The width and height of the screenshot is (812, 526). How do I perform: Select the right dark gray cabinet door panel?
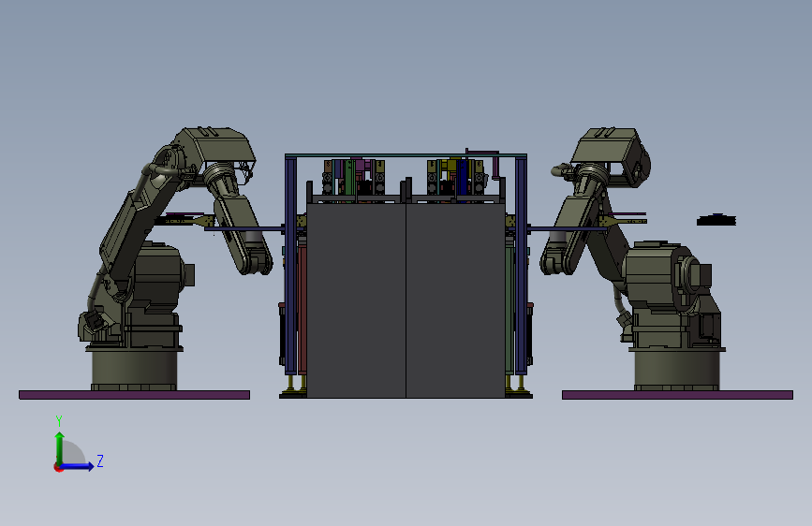click(455, 300)
